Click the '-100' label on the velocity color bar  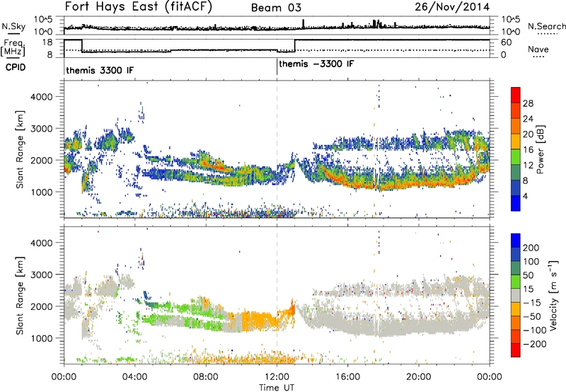[535, 330]
